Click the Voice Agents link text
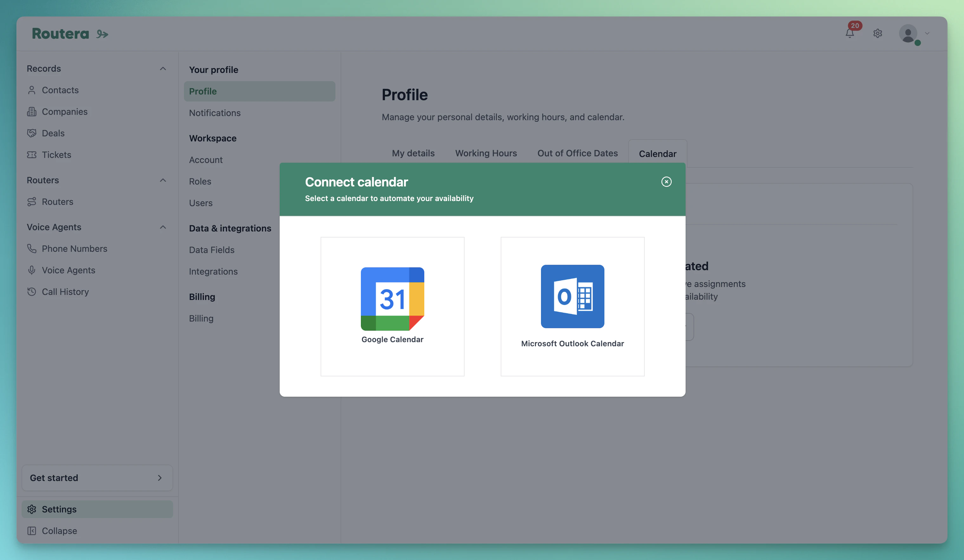Viewport: 964px width, 560px height. pos(68,270)
